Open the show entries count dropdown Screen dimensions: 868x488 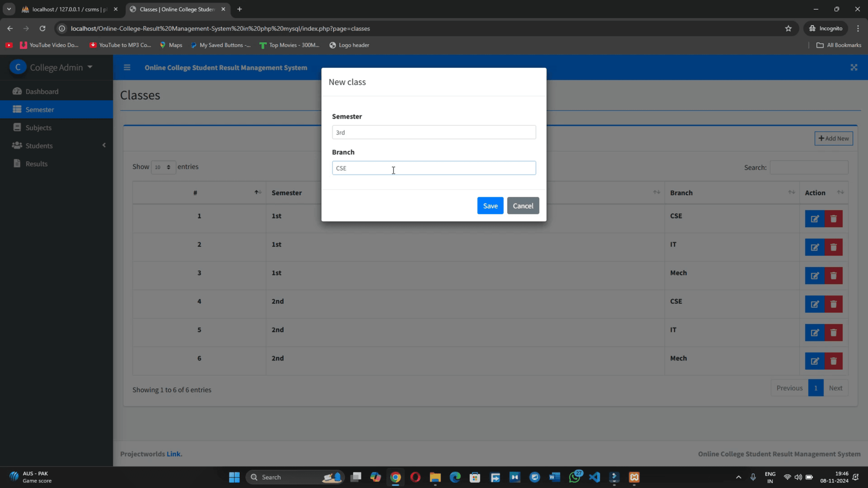tap(163, 167)
